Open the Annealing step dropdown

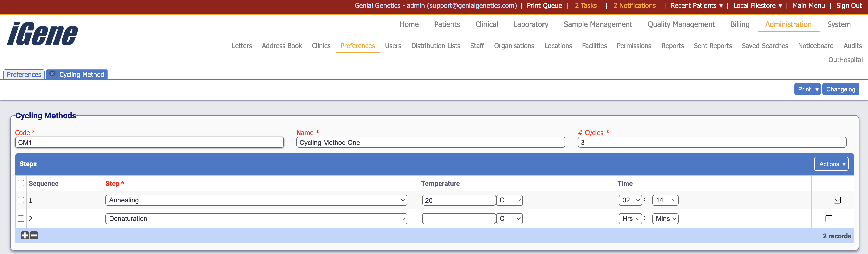click(x=256, y=200)
